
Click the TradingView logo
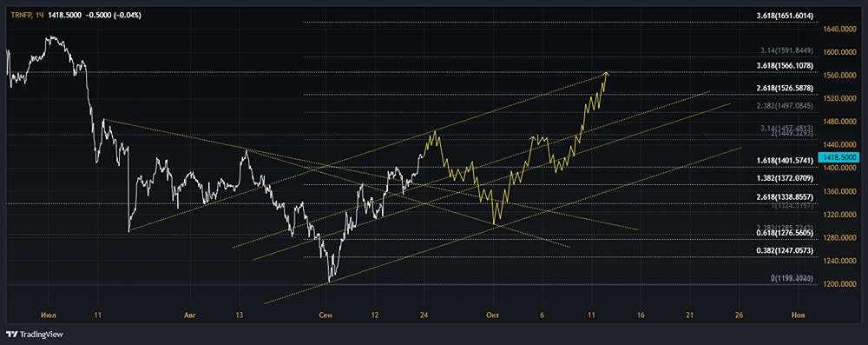35,335
